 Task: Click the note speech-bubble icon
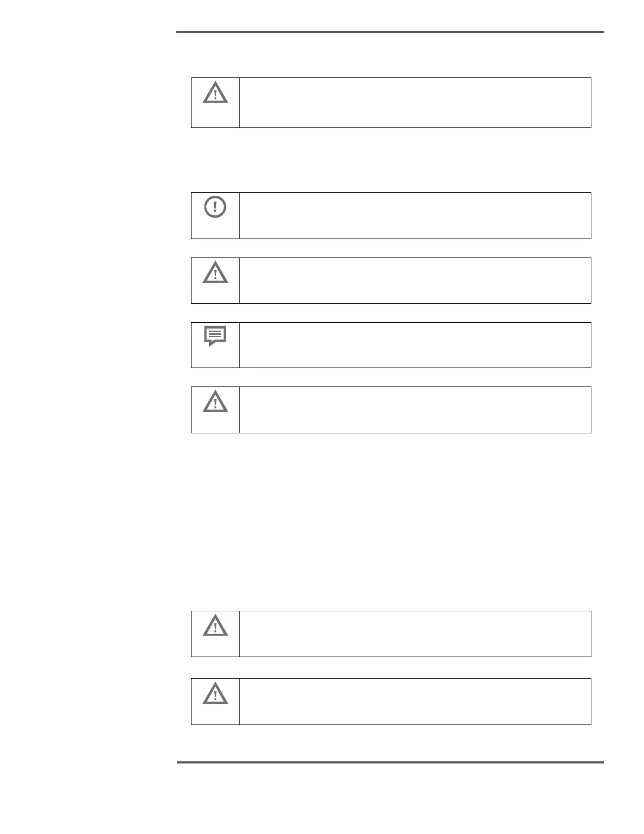tap(215, 336)
